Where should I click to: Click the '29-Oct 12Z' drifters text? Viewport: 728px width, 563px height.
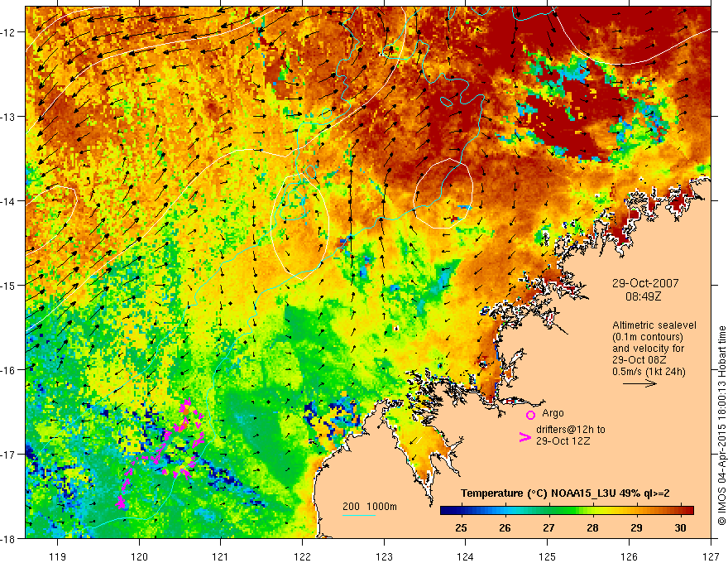(x=563, y=440)
